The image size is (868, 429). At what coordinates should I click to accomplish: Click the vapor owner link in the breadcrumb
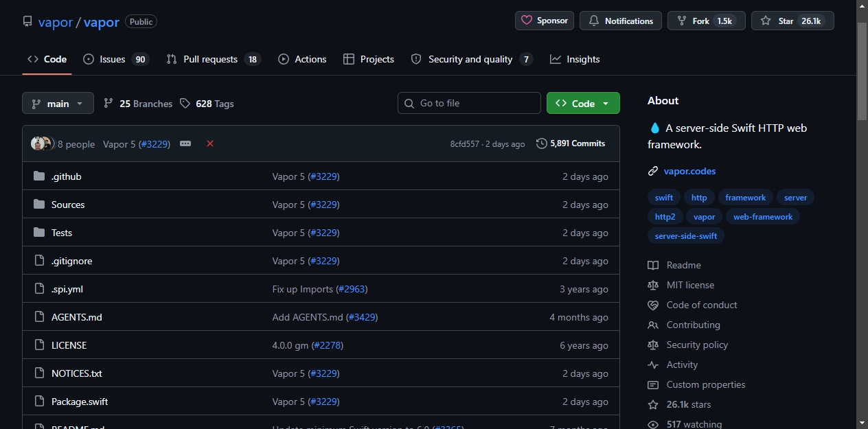pyautogui.click(x=56, y=22)
